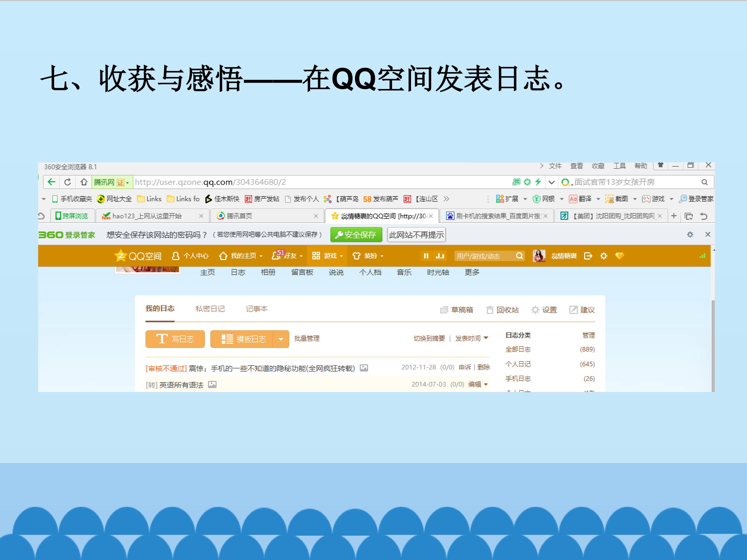Open settings gear in the 360 password bar
The height and width of the screenshot is (560, 747).
coord(690,234)
